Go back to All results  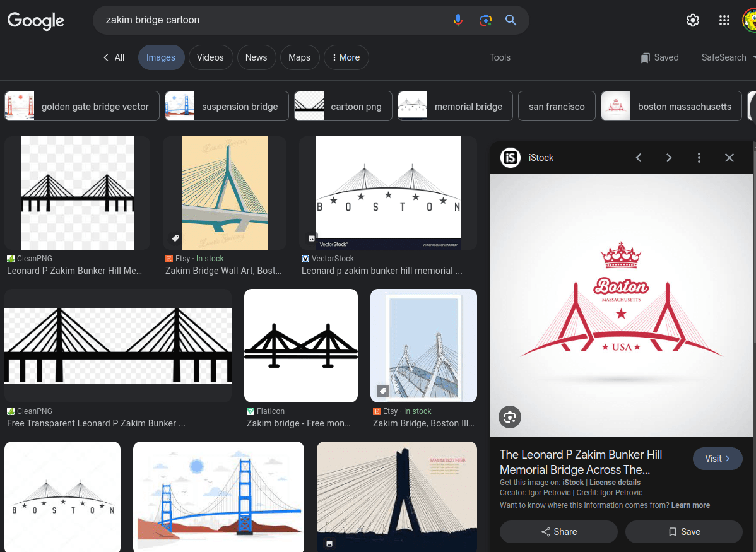coord(114,57)
